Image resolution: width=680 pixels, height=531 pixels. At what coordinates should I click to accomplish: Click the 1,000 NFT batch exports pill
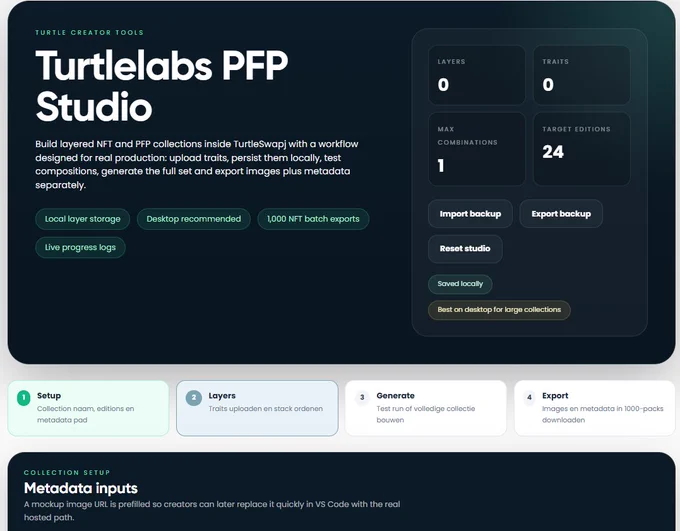click(313, 219)
